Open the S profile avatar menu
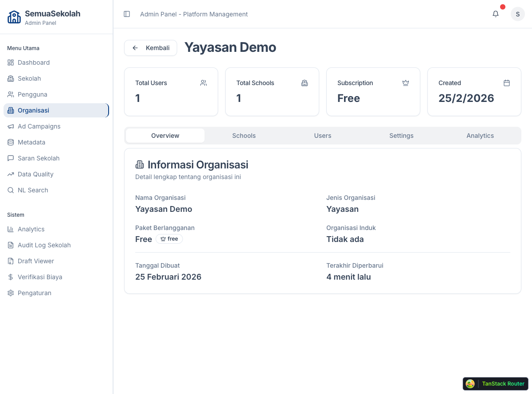This screenshot has height=394, width=532. point(517,14)
